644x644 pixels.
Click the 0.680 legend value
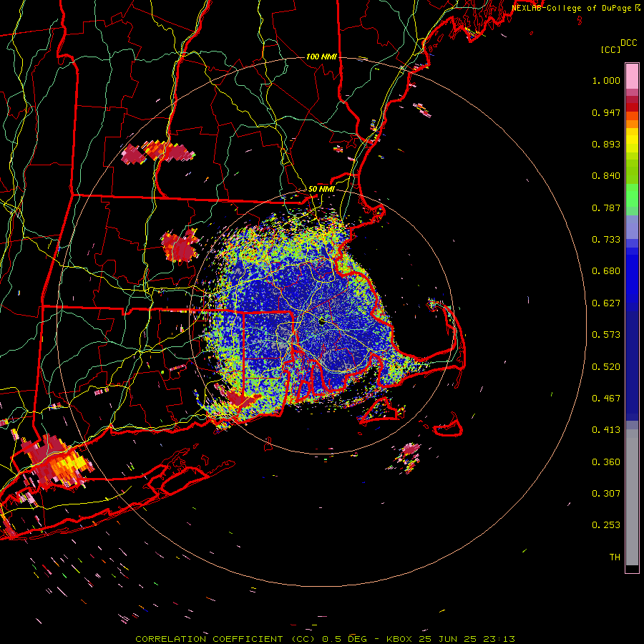click(606, 271)
